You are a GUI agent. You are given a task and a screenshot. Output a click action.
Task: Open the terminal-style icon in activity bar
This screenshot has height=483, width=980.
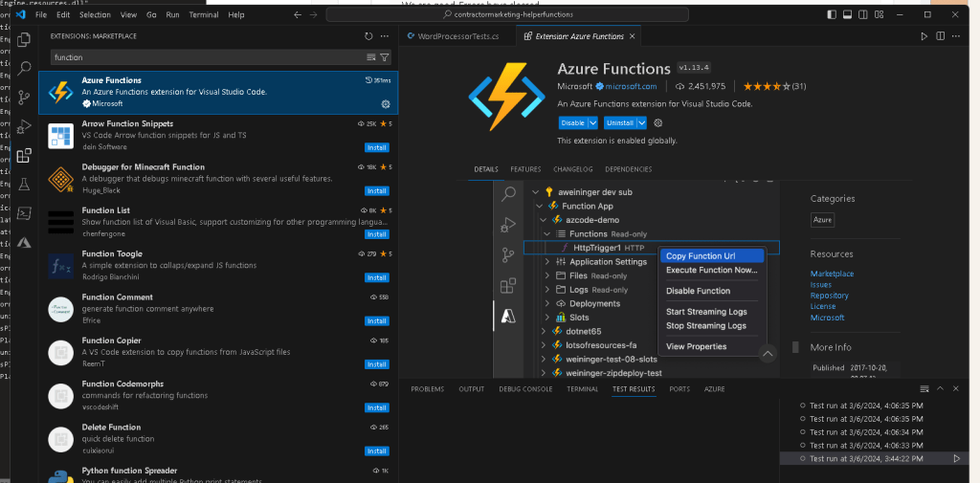coord(24,213)
